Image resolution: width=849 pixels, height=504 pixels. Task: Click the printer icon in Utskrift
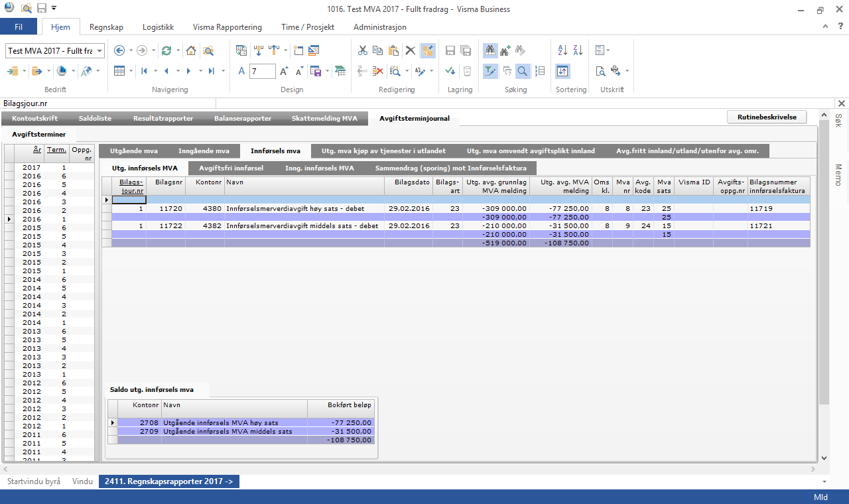coord(616,71)
